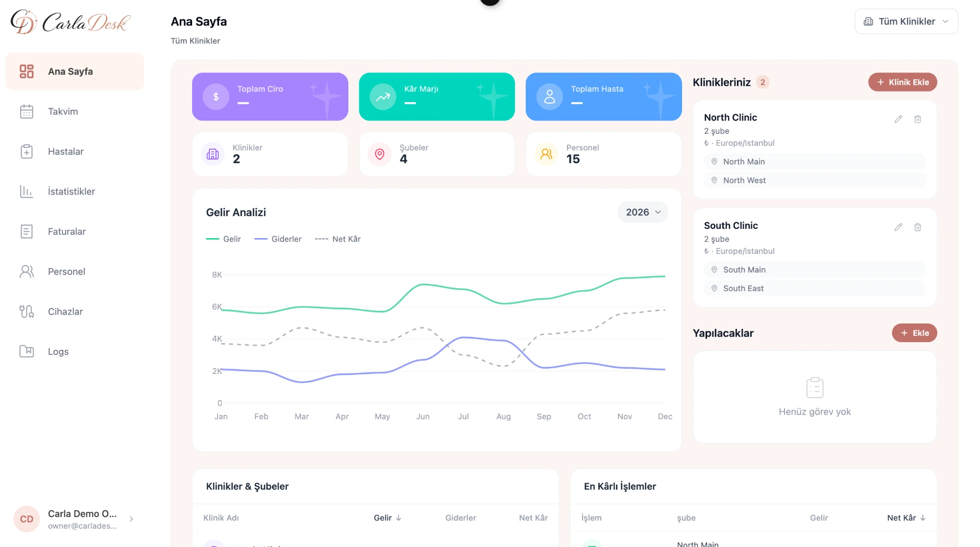Screen dimensions: 980x547
Task: Click the Henüz görev yok placeholder text
Action: (x=815, y=412)
